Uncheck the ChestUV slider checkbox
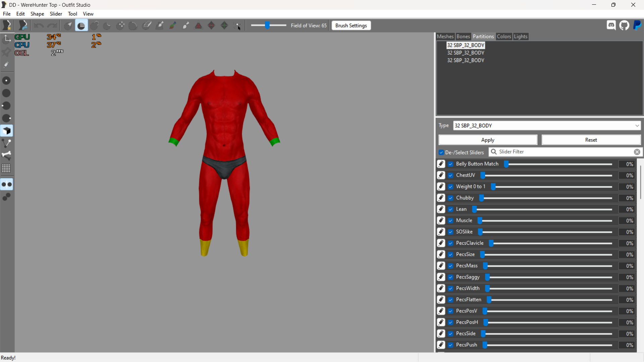644x362 pixels. (451, 176)
